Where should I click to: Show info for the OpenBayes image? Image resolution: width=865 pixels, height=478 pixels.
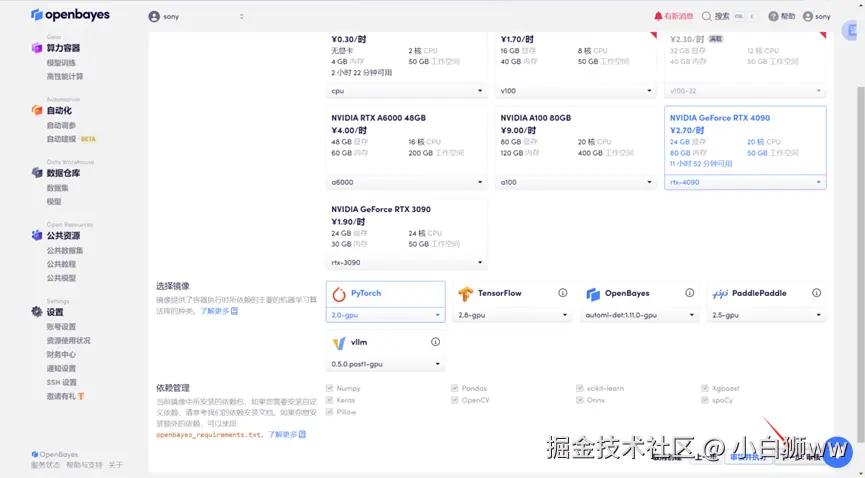click(690, 293)
